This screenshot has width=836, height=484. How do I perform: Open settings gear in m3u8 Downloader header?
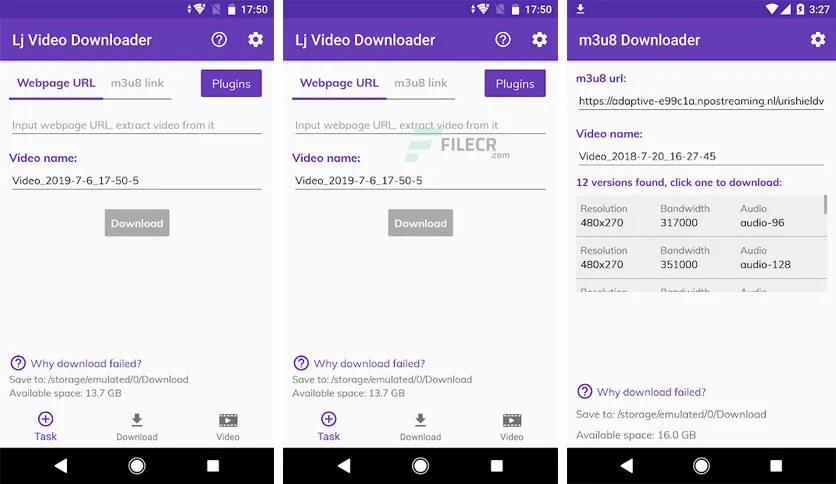pos(818,39)
